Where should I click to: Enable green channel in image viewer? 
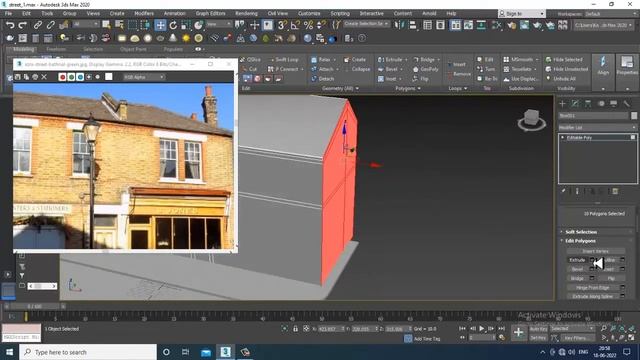pos(71,77)
